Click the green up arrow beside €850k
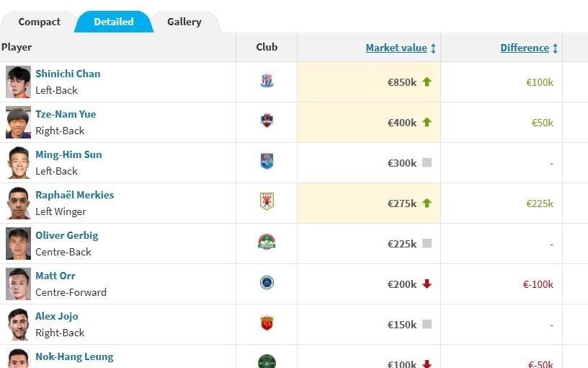The height and width of the screenshot is (368, 588). [427, 82]
